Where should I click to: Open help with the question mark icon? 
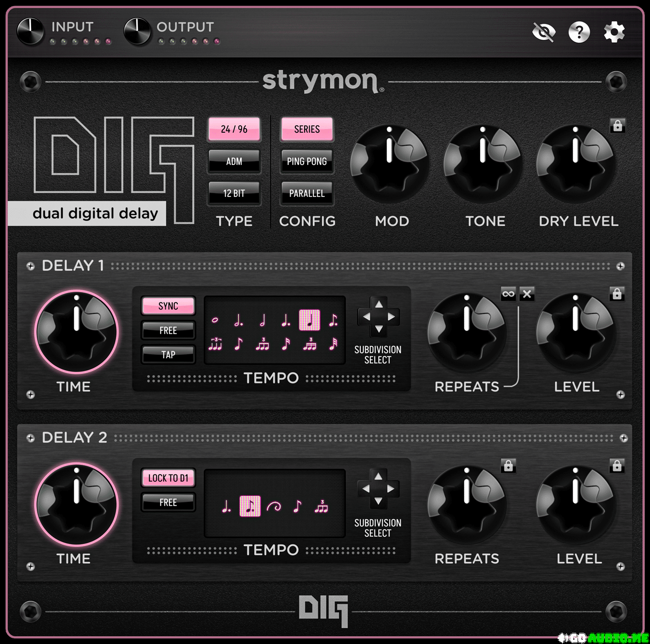[x=579, y=32]
